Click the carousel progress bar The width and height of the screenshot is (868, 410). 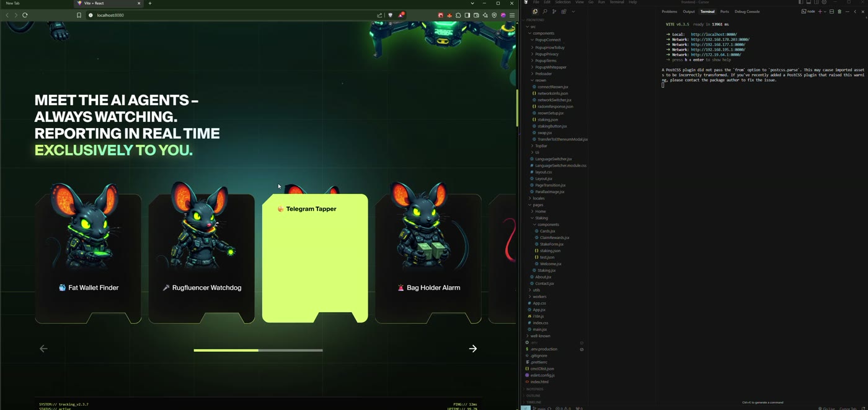click(x=258, y=351)
